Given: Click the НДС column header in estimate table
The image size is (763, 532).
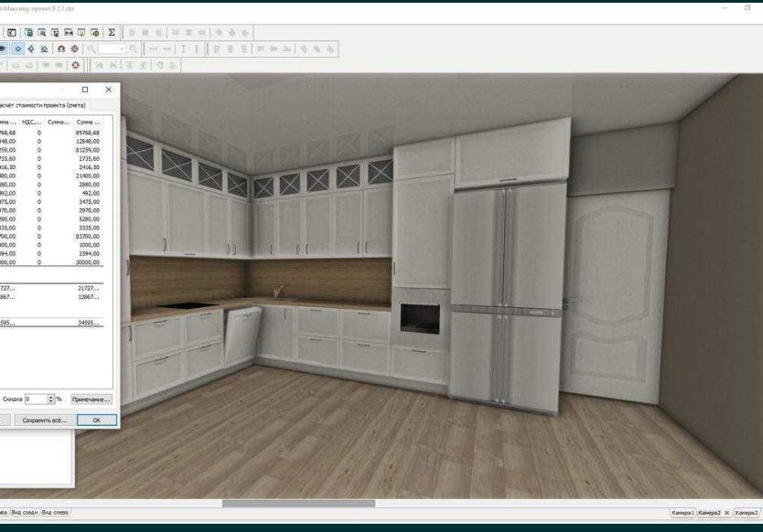Looking at the screenshot, I should pyautogui.click(x=32, y=122).
